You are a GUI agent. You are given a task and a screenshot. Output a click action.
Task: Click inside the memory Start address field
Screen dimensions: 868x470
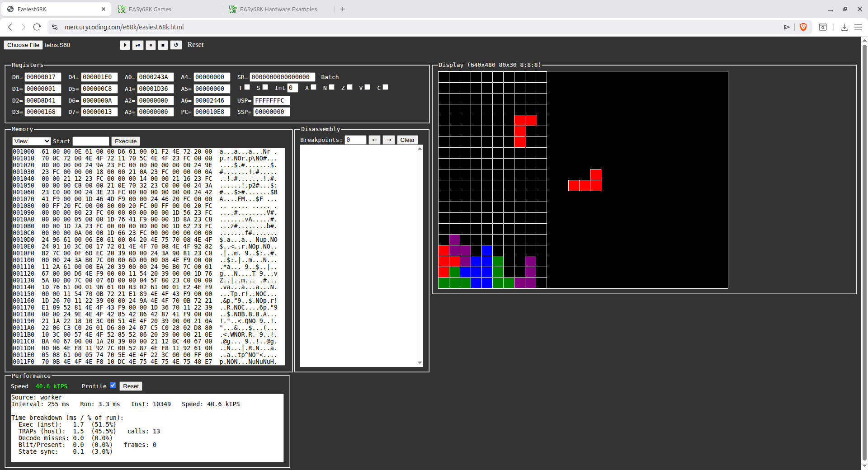(90, 141)
